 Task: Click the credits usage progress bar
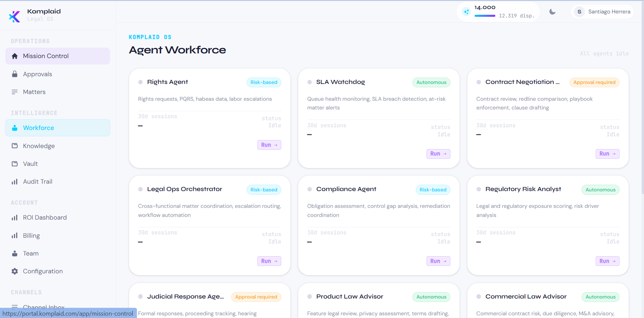click(x=485, y=16)
